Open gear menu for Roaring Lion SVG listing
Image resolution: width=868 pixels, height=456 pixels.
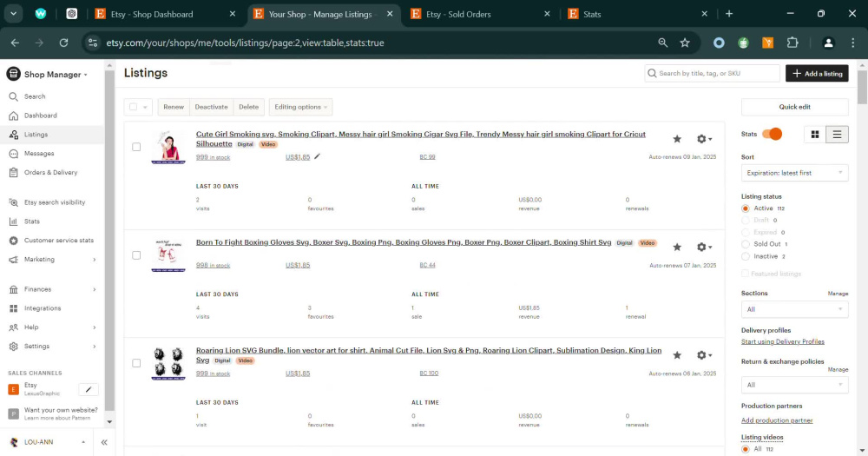click(x=704, y=355)
